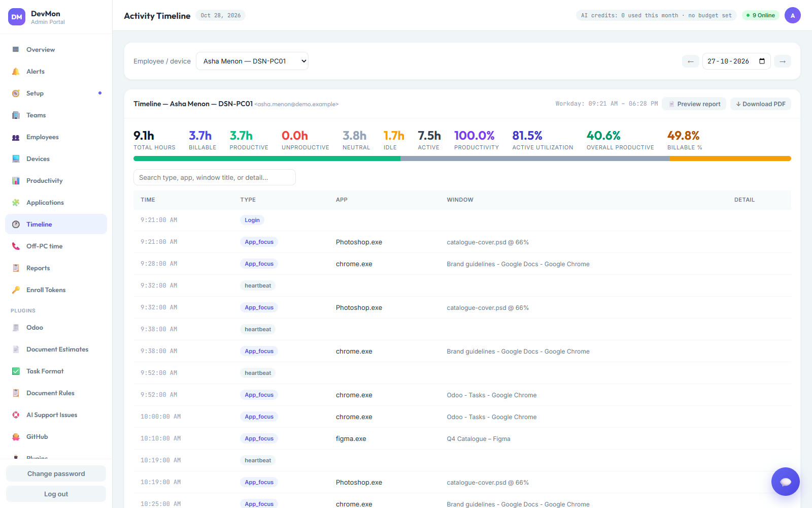Open the Odoo plugin icon

[16, 327]
